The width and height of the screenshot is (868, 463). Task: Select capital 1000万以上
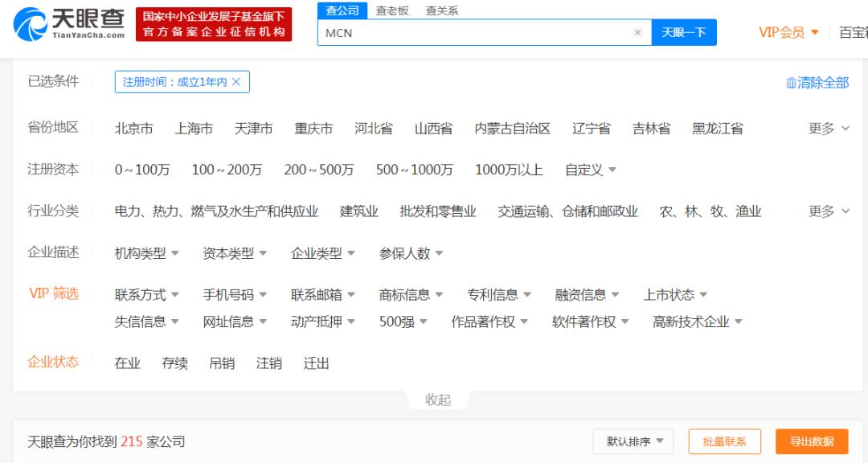(x=509, y=170)
